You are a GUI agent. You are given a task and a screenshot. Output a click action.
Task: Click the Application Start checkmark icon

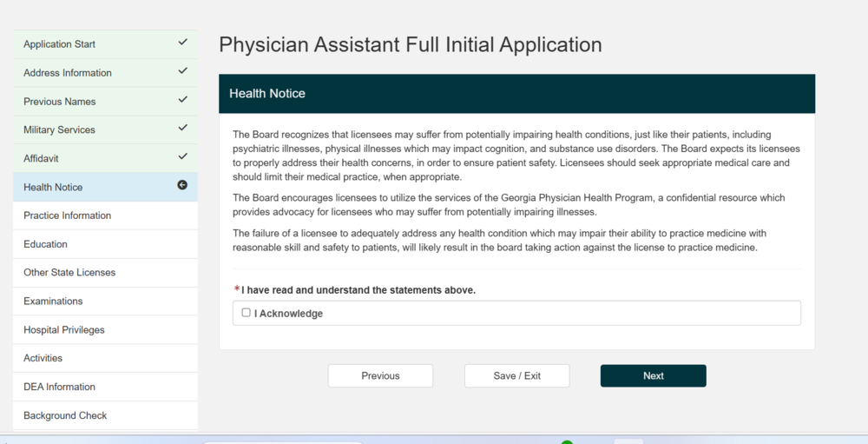182,42
